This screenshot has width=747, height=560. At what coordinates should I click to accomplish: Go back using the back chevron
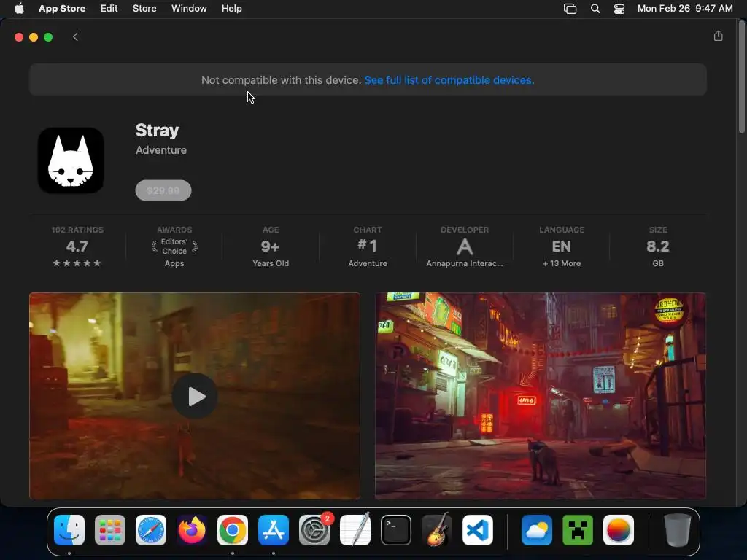coord(75,37)
